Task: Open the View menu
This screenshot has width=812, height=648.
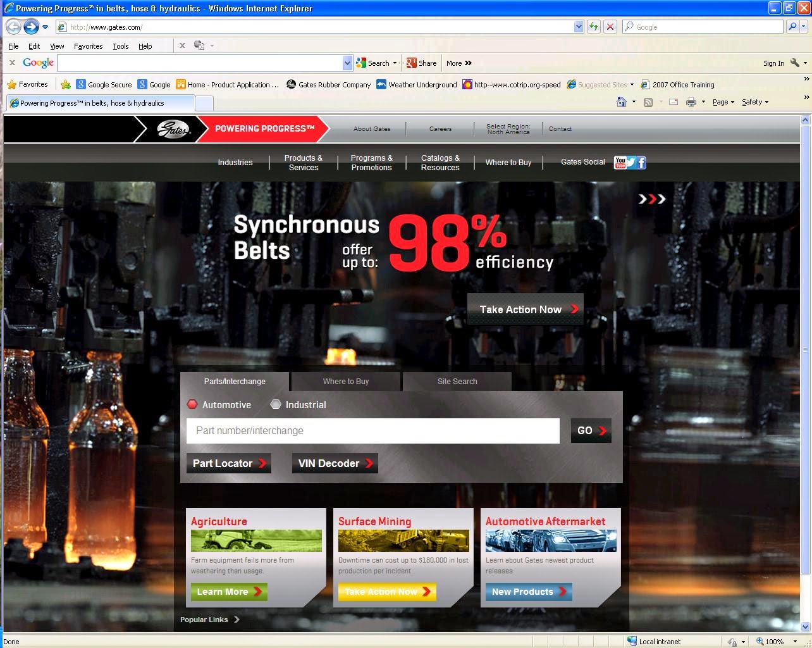Action: click(x=57, y=46)
